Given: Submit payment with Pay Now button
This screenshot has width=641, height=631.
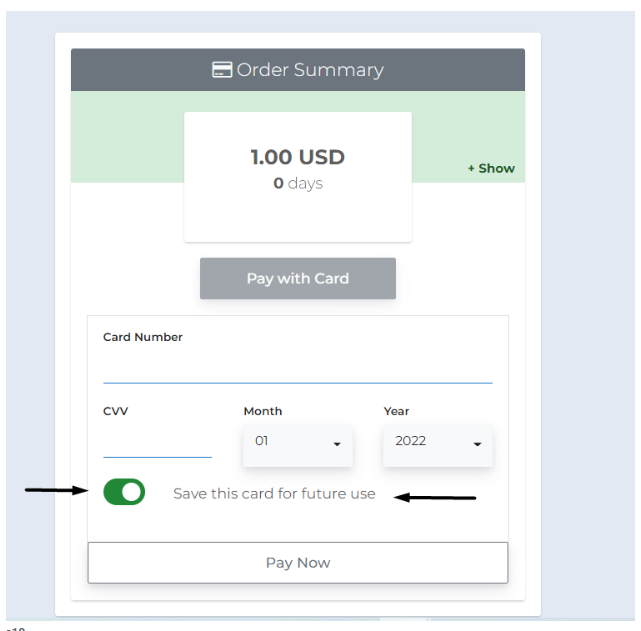Looking at the screenshot, I should point(298,562).
